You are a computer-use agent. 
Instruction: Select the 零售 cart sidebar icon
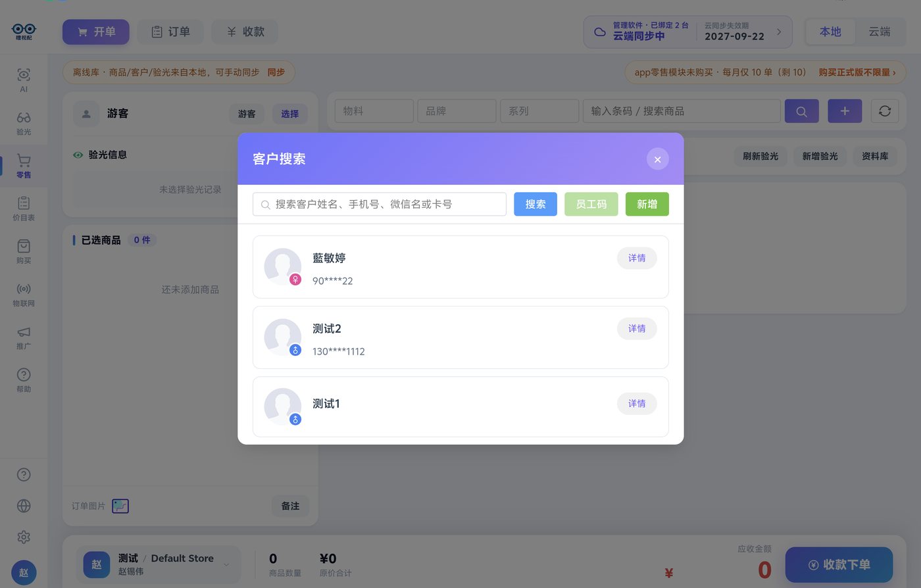[x=24, y=166]
